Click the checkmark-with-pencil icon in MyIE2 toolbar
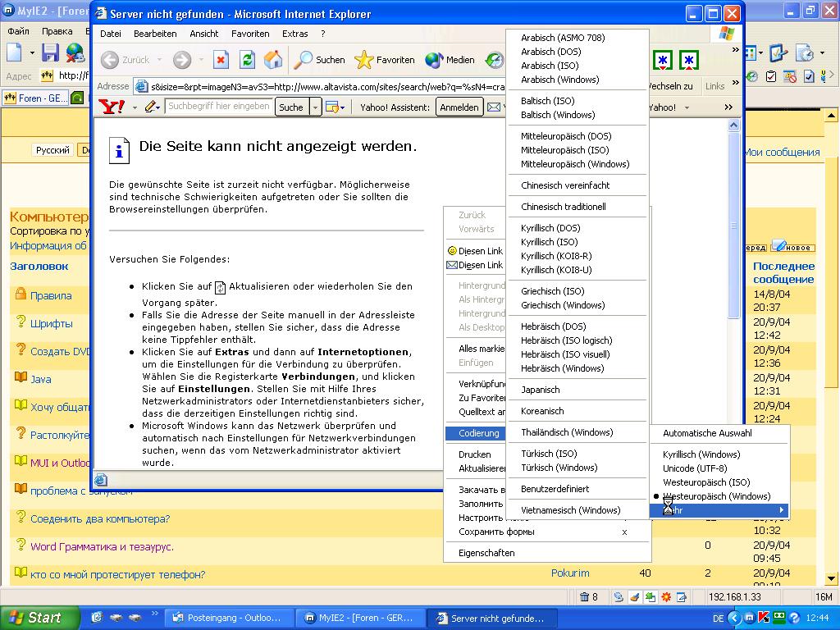840x630 pixels. [778, 52]
